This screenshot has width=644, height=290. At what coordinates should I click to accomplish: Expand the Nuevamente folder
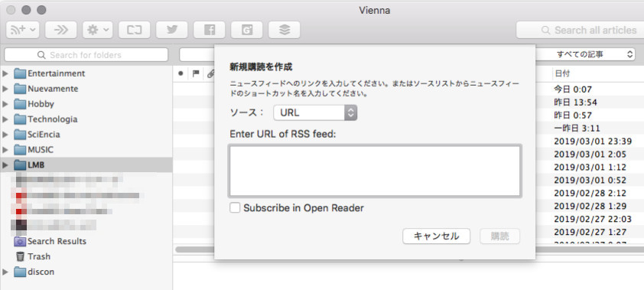pyautogui.click(x=5, y=89)
